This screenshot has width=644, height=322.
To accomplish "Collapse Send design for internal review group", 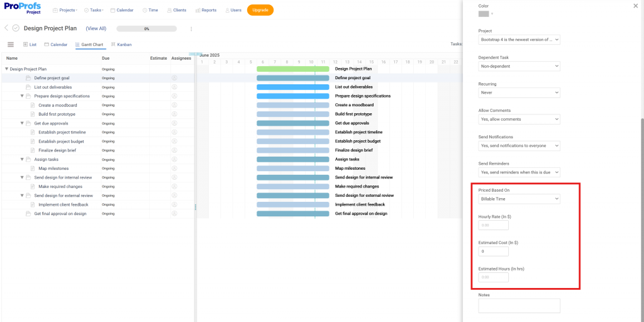I will pyautogui.click(x=22, y=177).
